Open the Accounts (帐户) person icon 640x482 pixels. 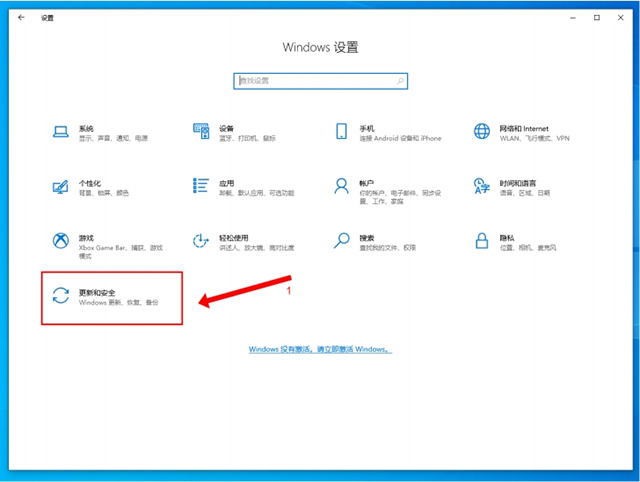coord(341,186)
